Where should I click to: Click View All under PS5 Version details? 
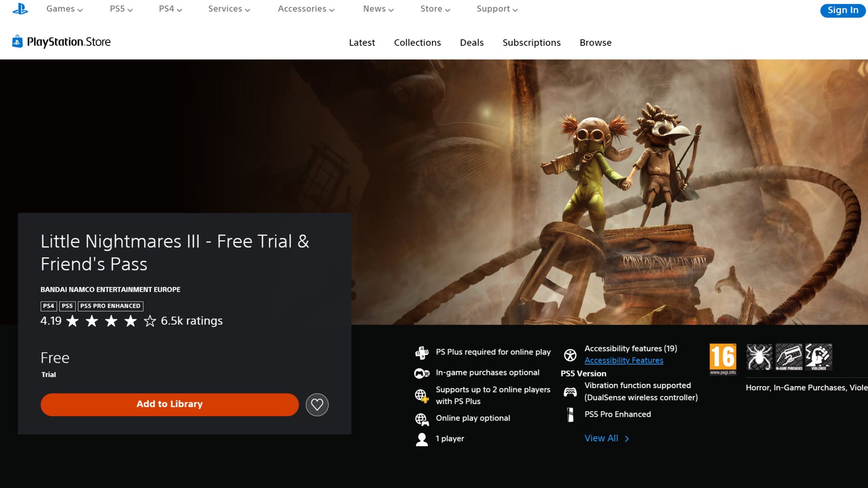click(x=601, y=438)
